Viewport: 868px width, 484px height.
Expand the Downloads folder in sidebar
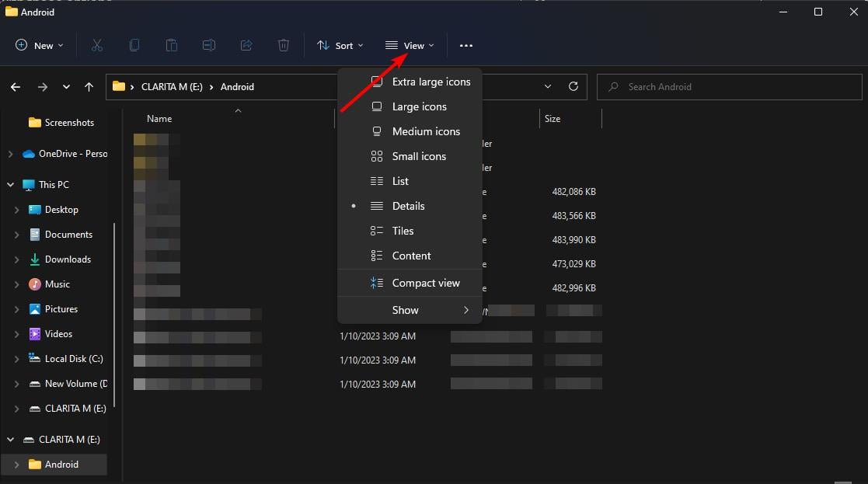[17, 259]
